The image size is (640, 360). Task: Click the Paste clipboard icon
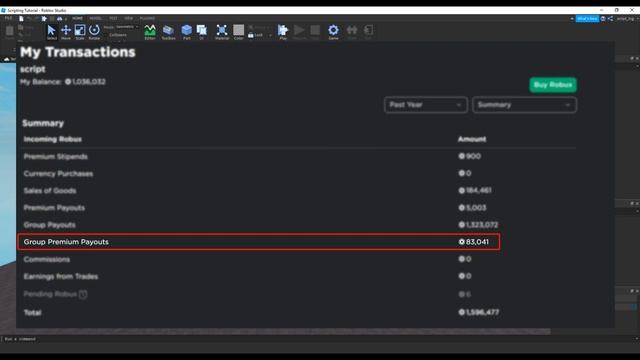(x=9, y=32)
